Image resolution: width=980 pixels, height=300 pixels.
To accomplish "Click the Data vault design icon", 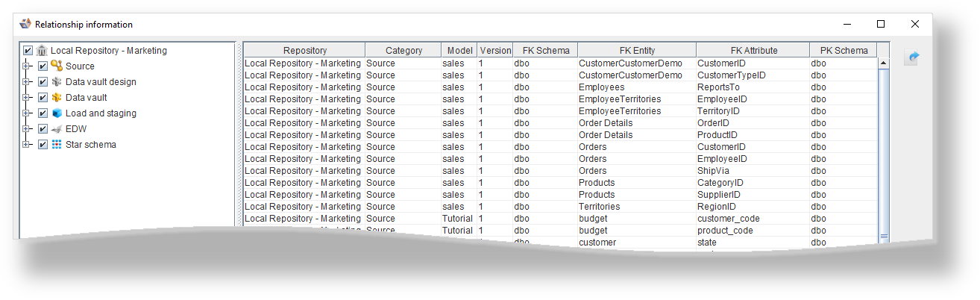I will pyautogui.click(x=57, y=81).
